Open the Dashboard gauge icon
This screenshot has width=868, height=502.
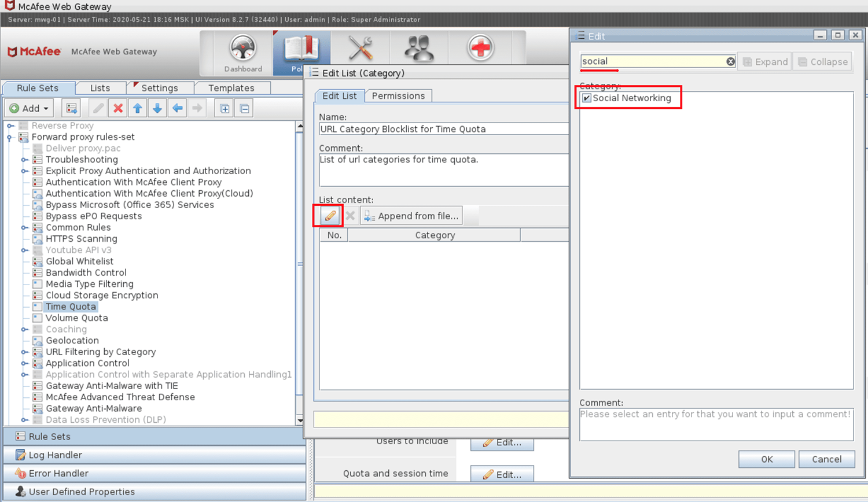click(243, 49)
